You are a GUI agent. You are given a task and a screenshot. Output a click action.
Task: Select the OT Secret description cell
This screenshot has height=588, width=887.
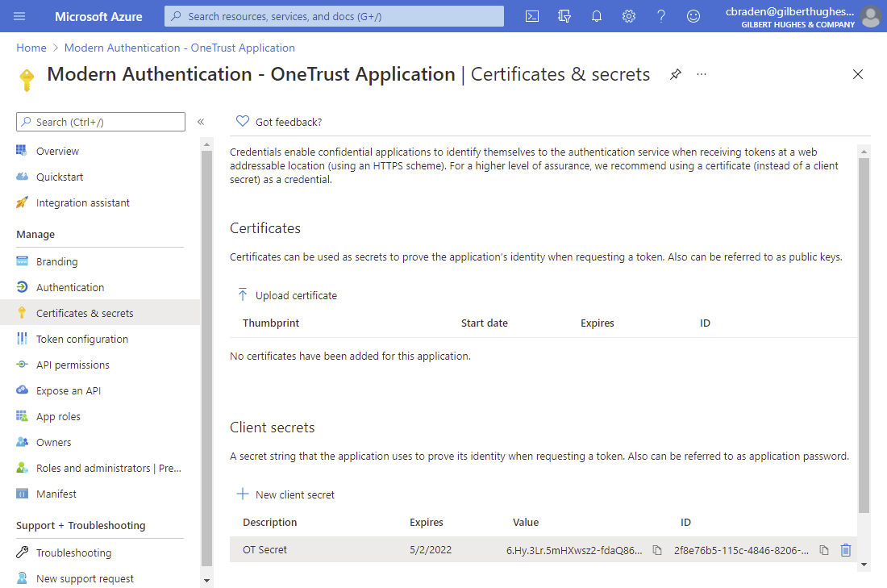pos(264,549)
